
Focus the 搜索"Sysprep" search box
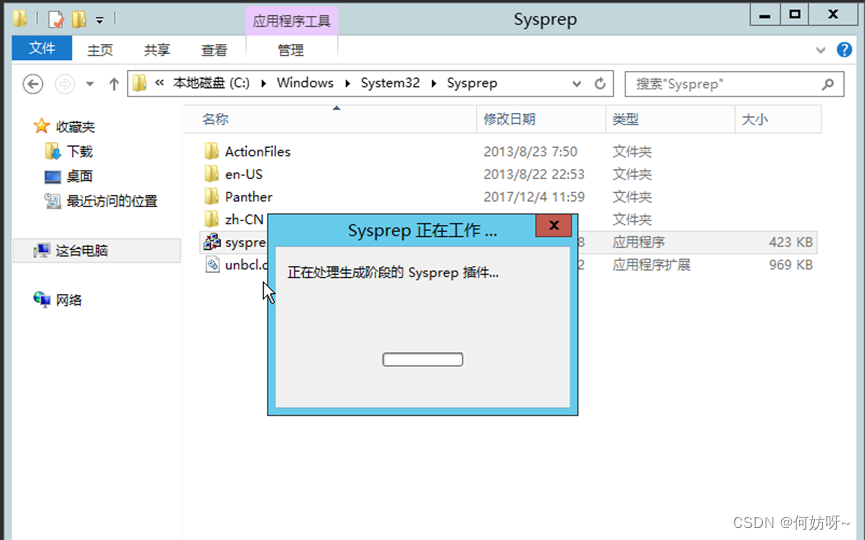click(x=734, y=84)
